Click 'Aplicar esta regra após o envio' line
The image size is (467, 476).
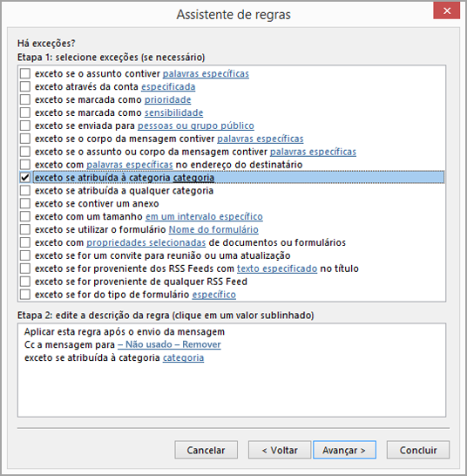[125, 332]
